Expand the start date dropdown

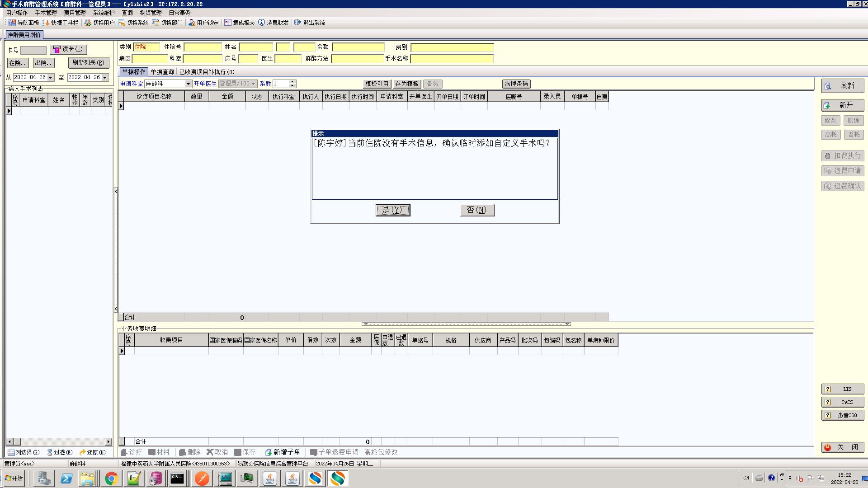coord(51,78)
